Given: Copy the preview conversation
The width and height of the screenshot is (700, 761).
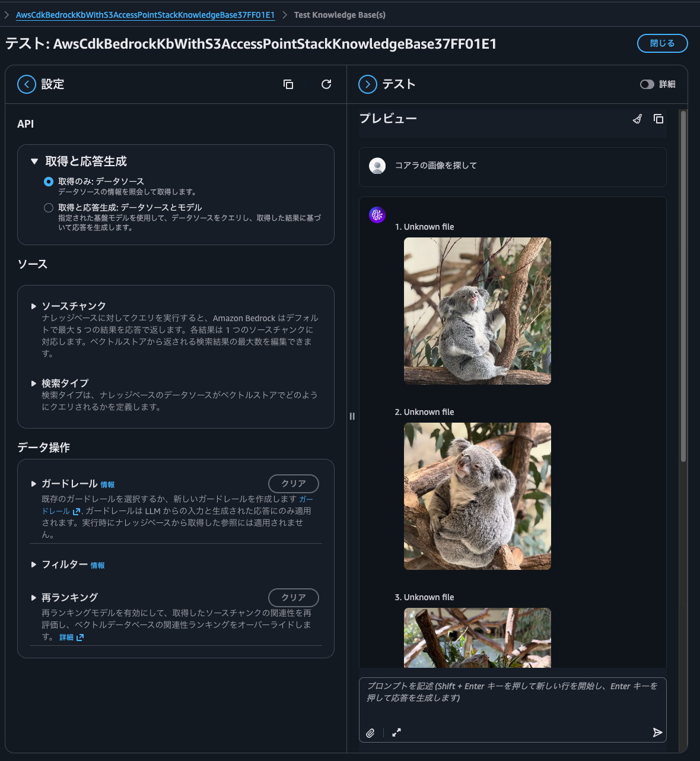Looking at the screenshot, I should (x=658, y=119).
